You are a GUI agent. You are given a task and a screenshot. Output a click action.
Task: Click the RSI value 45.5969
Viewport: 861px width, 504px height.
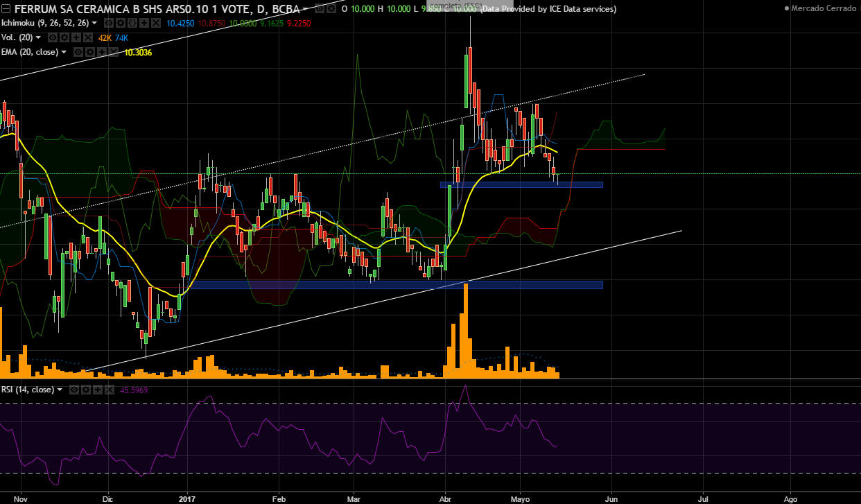pyautogui.click(x=133, y=390)
